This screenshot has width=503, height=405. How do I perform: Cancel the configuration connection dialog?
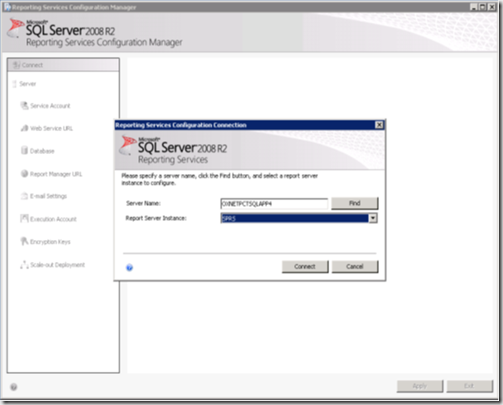tap(355, 266)
